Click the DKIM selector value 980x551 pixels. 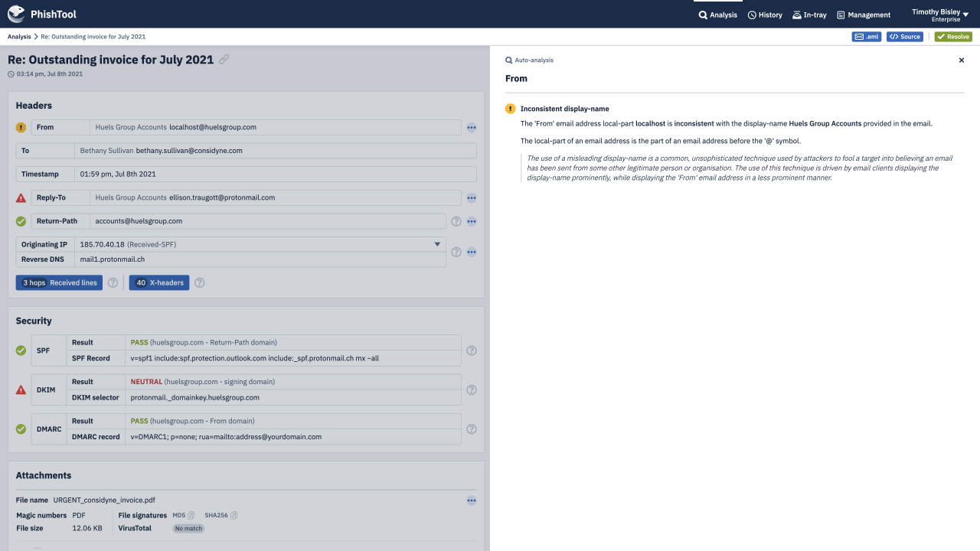[195, 397]
